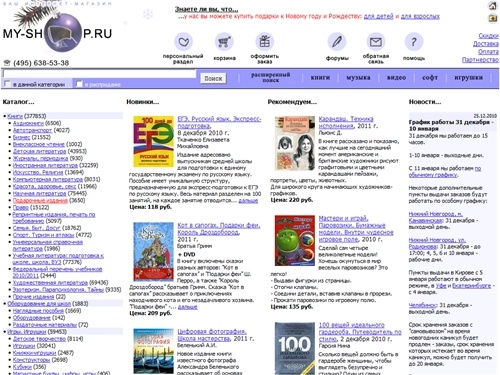
Task: Click the Кот в сапогах book cover
Action: pyautogui.click(x=153, y=252)
